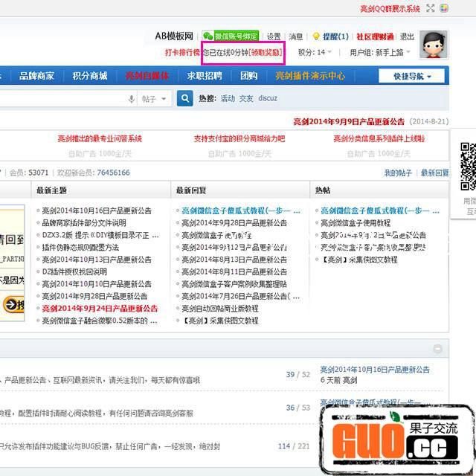
Task: Open the 帖子 search type dropdown
Action: click(x=155, y=99)
